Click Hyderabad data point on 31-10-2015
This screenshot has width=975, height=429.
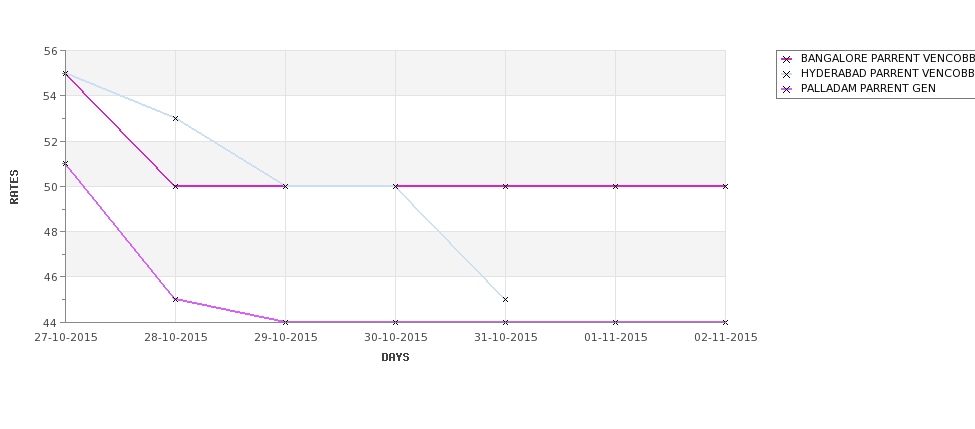coord(505,299)
